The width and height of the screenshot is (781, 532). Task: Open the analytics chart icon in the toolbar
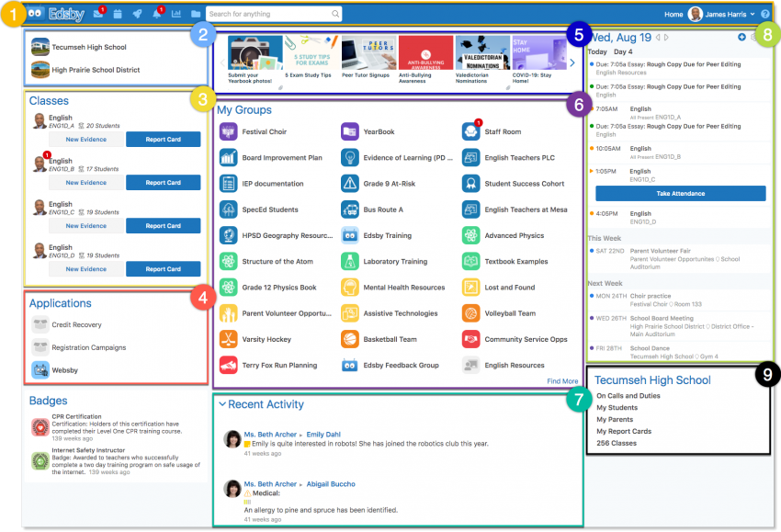177,13
